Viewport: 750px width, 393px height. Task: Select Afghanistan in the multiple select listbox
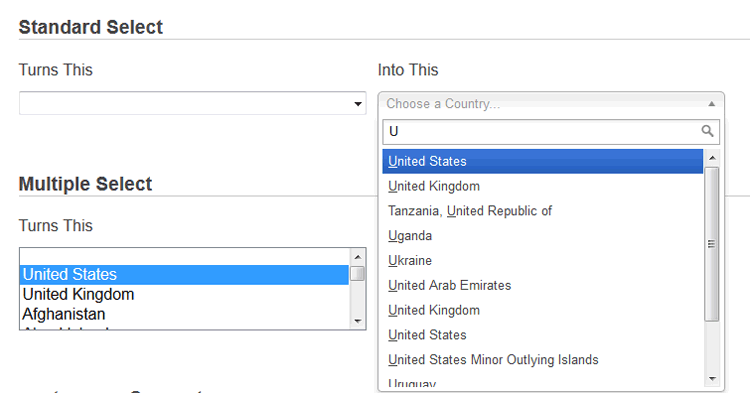(x=184, y=314)
